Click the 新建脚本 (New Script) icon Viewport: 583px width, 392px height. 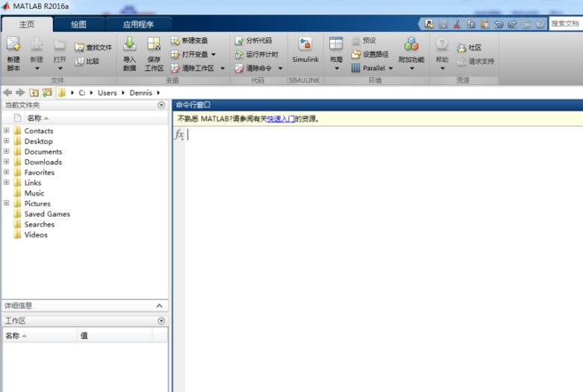(x=13, y=44)
